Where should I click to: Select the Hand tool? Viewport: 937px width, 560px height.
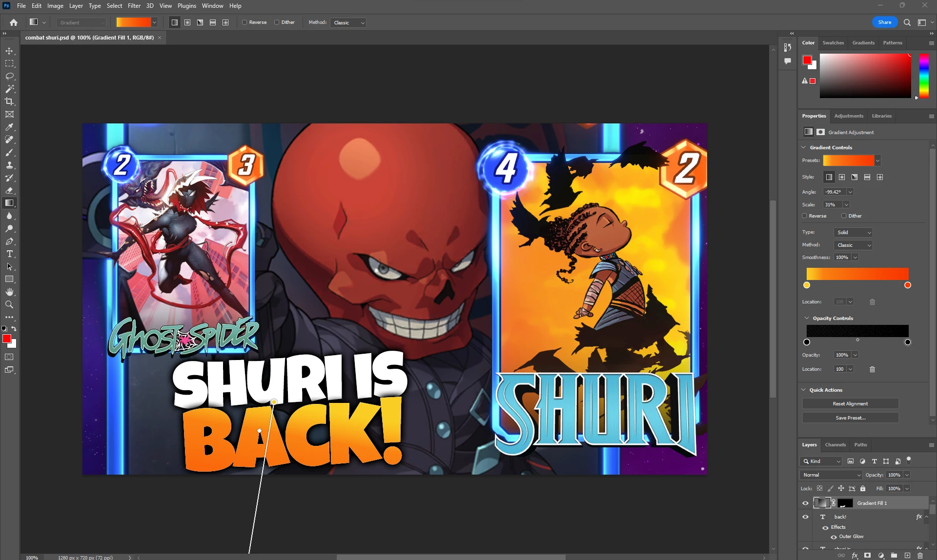click(x=9, y=292)
